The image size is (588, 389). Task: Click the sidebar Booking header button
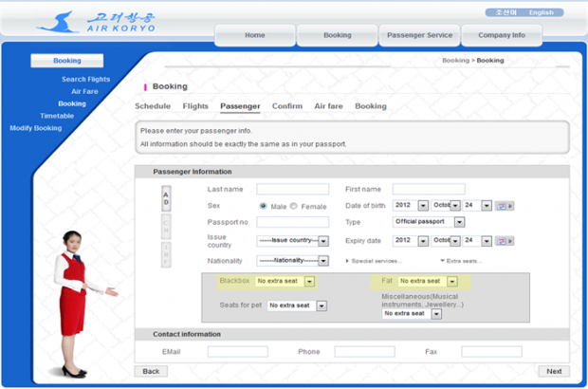67,61
